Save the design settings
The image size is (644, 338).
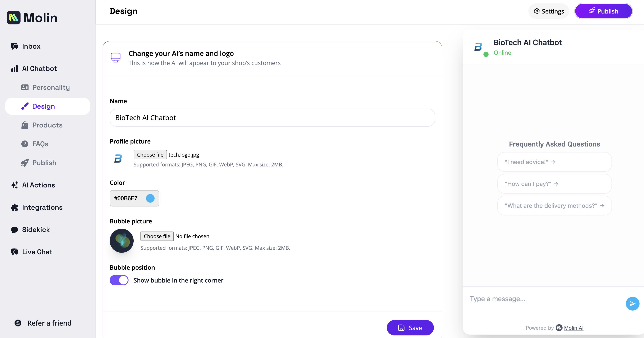click(410, 328)
